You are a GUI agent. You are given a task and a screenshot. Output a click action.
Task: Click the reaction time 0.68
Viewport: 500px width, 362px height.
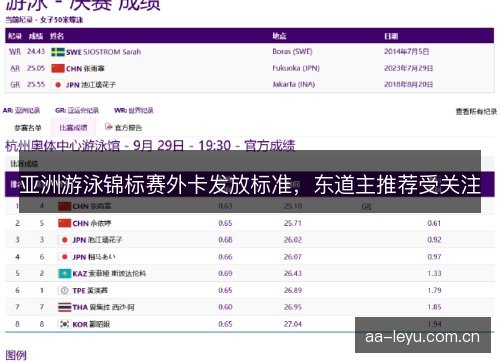pos(225,240)
